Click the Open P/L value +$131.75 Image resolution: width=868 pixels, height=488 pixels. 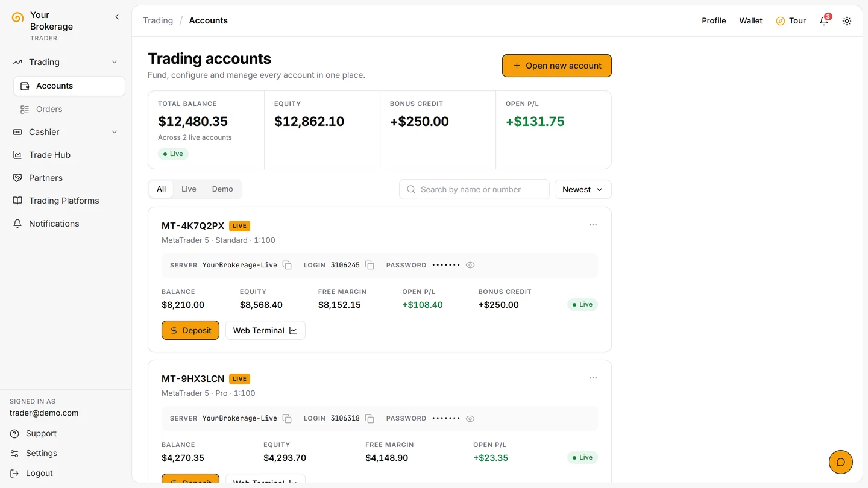click(x=535, y=121)
